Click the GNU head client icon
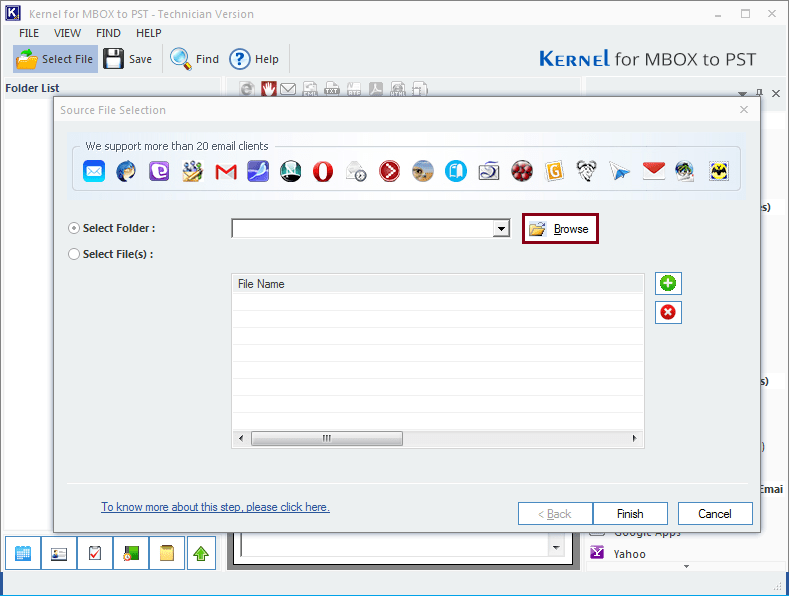The height and width of the screenshot is (596, 789). [587, 172]
